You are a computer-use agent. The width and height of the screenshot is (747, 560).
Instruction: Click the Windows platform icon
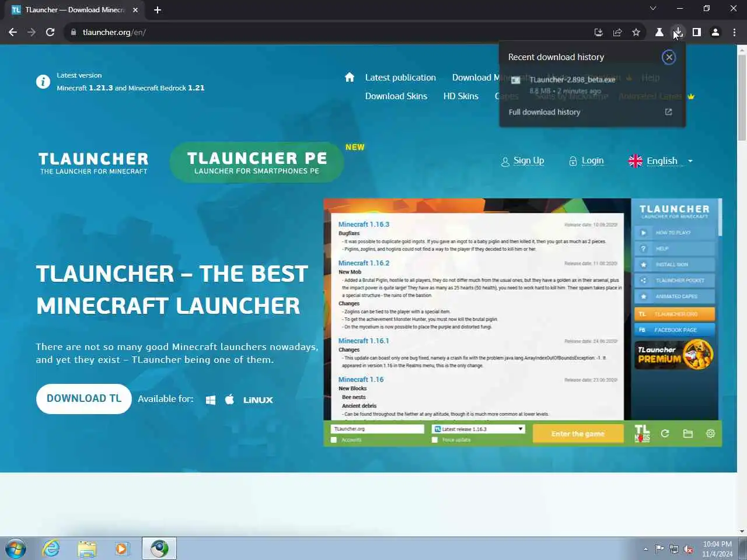(x=211, y=400)
